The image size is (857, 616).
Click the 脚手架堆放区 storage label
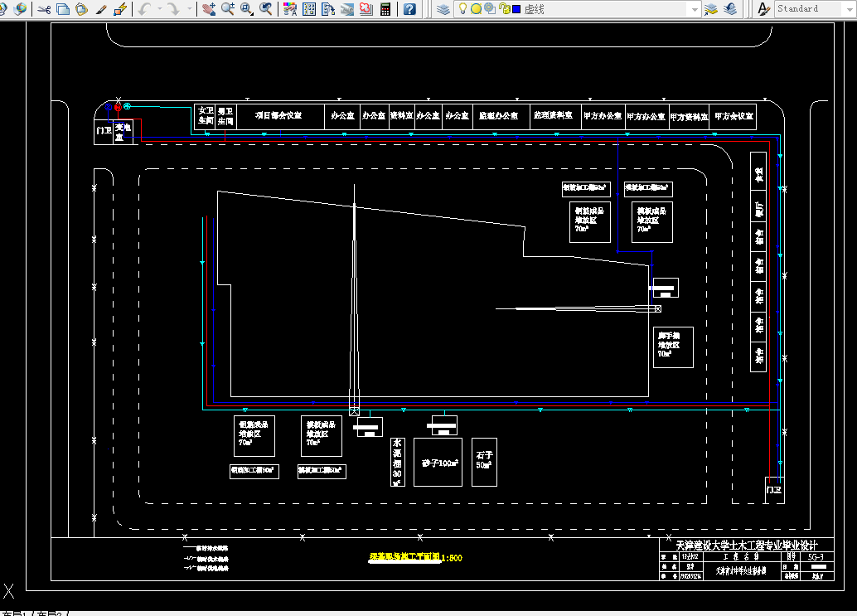click(x=669, y=345)
